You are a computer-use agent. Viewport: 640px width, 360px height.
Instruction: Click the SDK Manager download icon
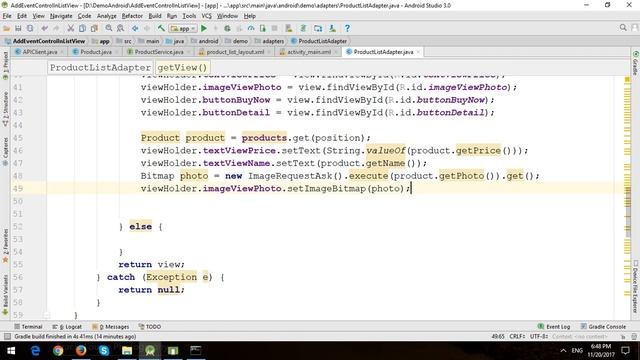pyautogui.click(x=333, y=28)
